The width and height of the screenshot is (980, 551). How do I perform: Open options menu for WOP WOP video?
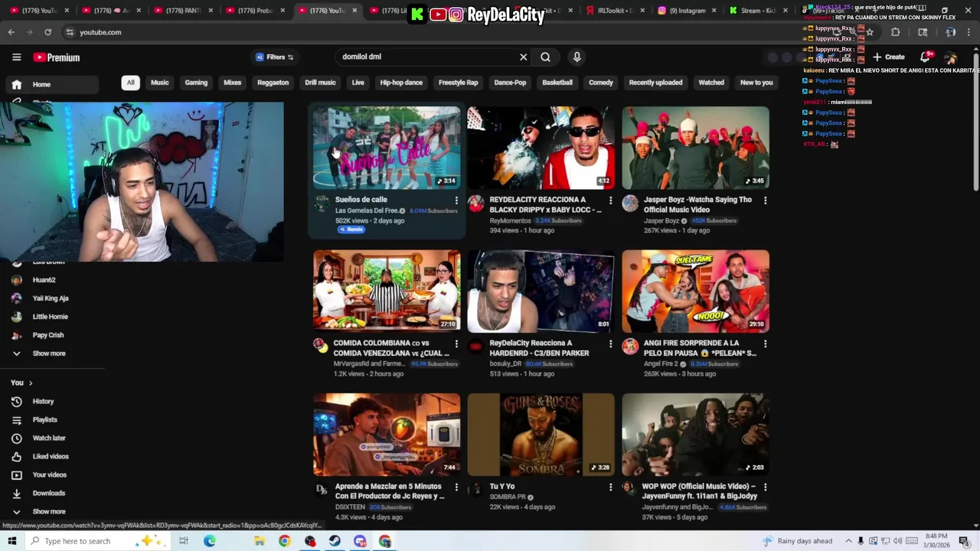[765, 487]
